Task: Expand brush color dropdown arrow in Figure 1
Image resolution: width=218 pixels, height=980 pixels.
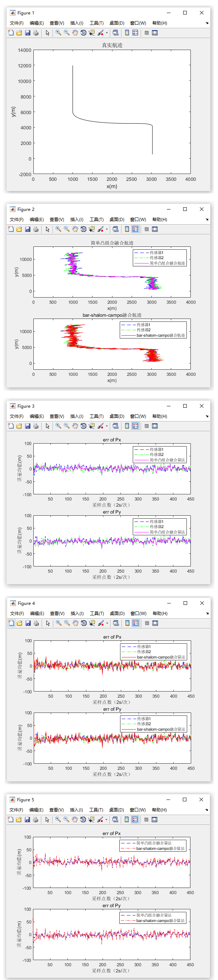Action: pyautogui.click(x=107, y=33)
